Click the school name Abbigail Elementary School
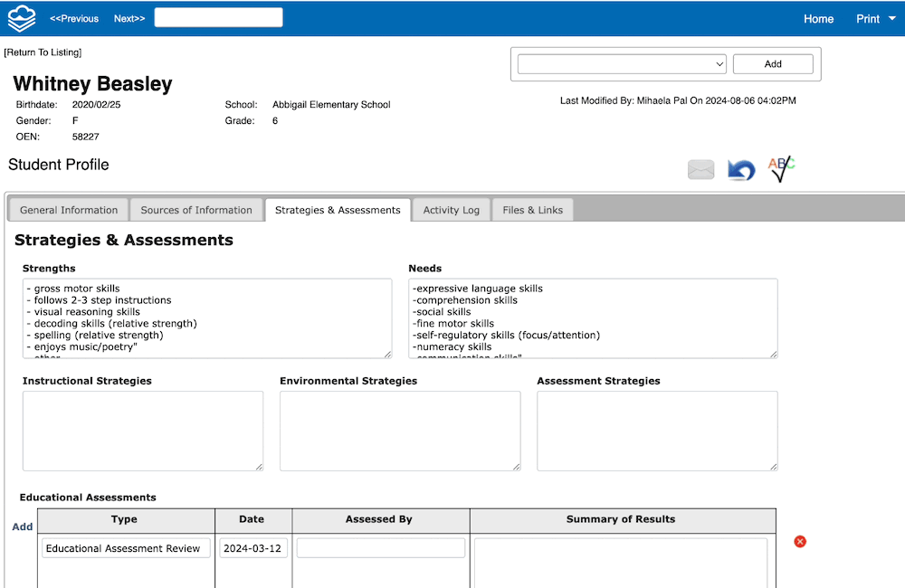 (331, 104)
